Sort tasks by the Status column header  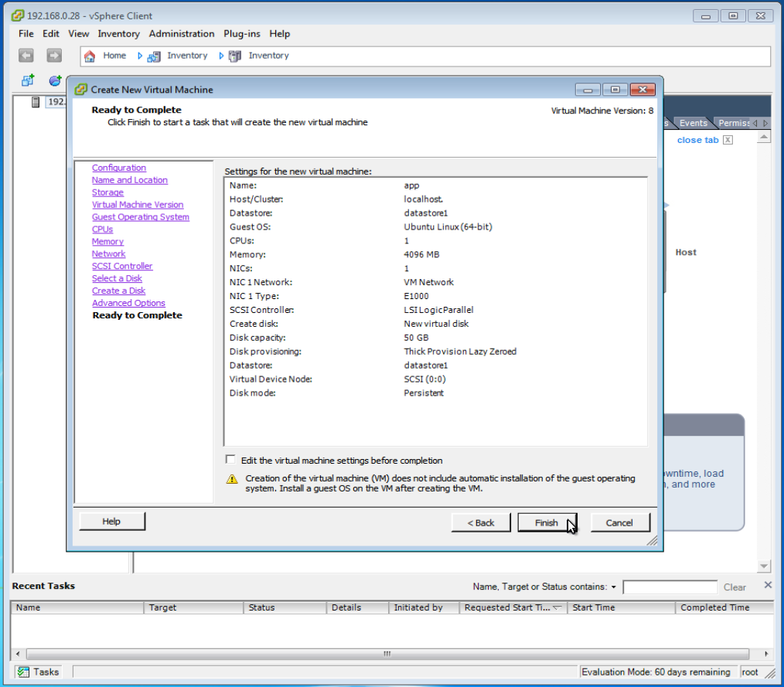click(x=285, y=607)
